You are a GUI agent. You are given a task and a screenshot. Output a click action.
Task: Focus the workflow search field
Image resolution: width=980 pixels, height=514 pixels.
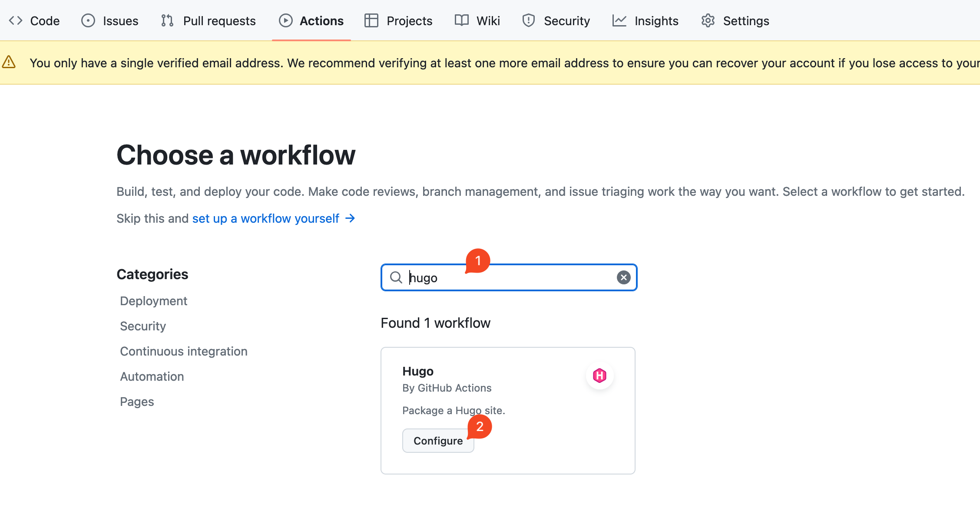(x=509, y=277)
